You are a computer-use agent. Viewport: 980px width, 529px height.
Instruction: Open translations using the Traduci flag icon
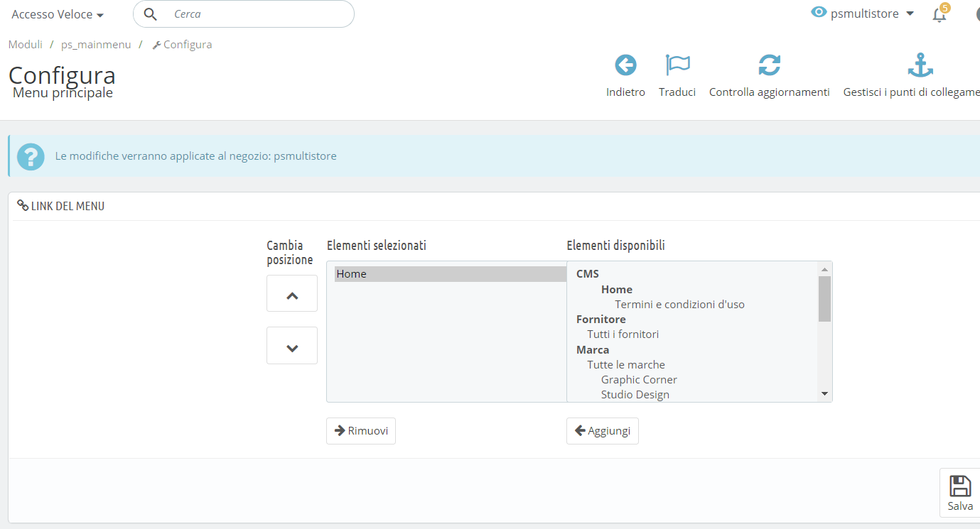(677, 65)
